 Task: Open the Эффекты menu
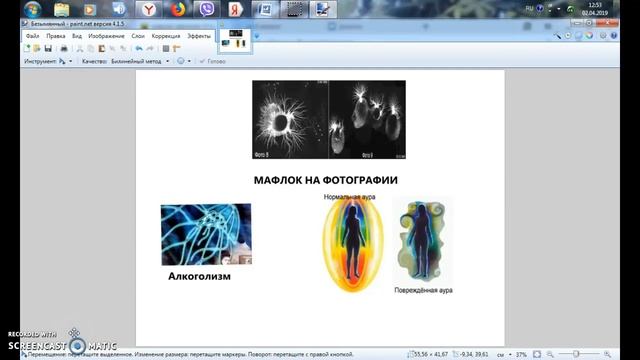pos(199,36)
